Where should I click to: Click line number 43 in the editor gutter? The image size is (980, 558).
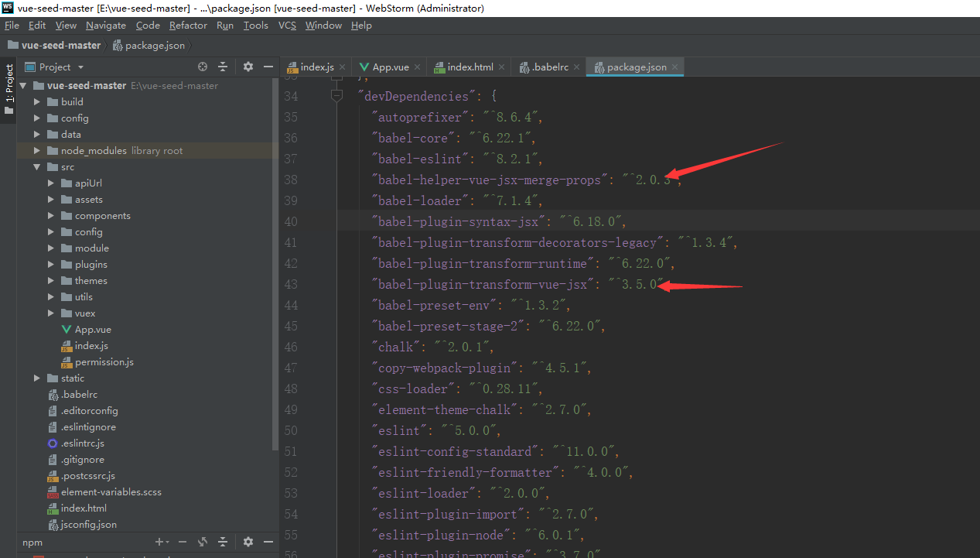click(291, 284)
